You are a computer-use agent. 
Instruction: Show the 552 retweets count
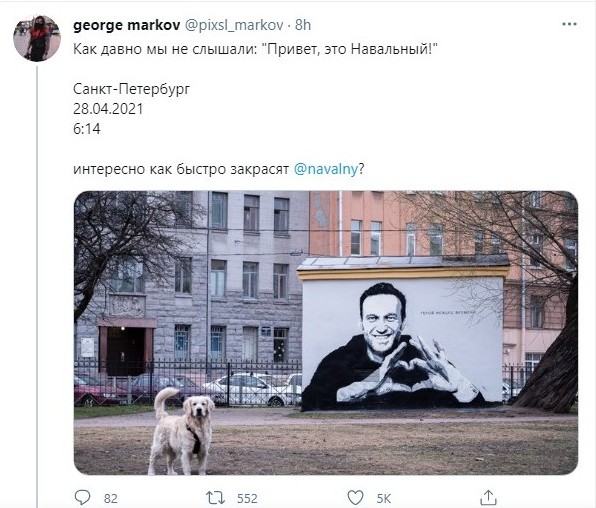tap(247, 498)
